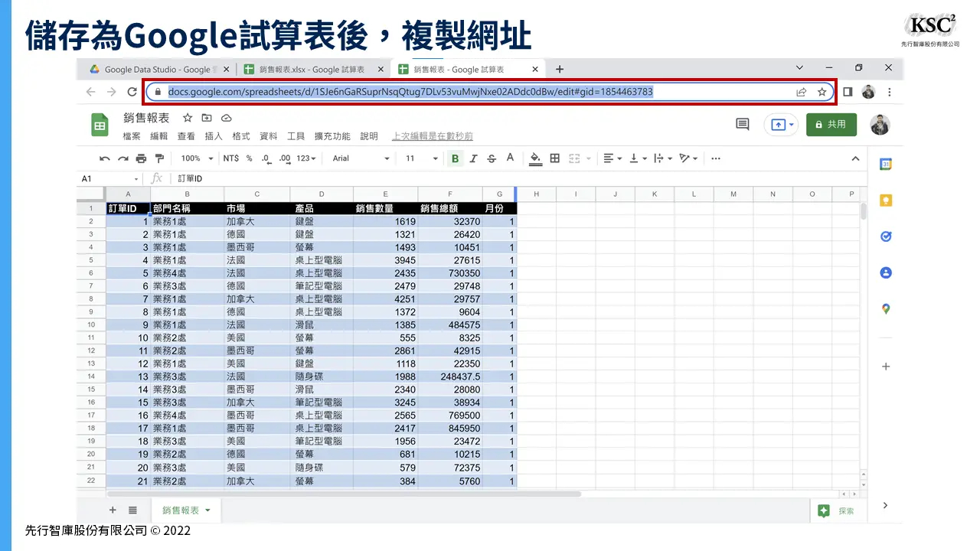Image resolution: width=980 pixels, height=551 pixels.
Task: Click the move to folder icon
Action: point(207,118)
